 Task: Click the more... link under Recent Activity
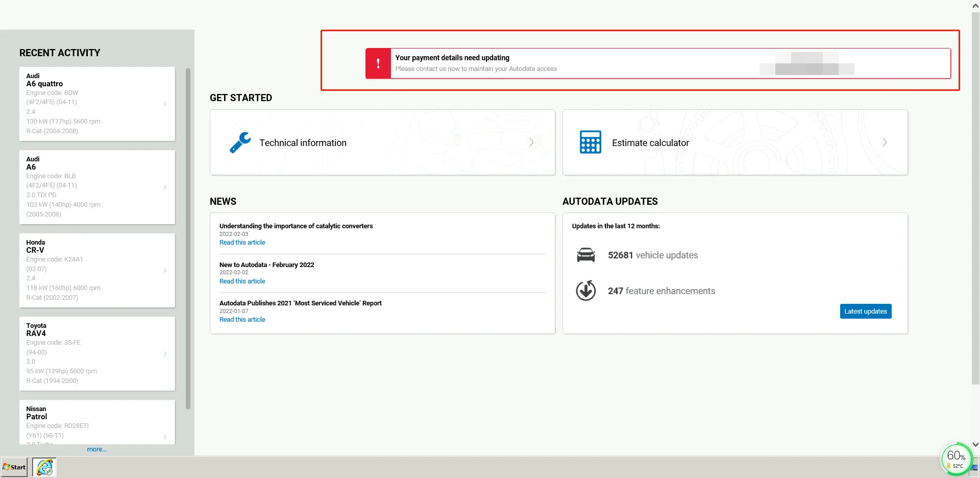[x=97, y=449]
